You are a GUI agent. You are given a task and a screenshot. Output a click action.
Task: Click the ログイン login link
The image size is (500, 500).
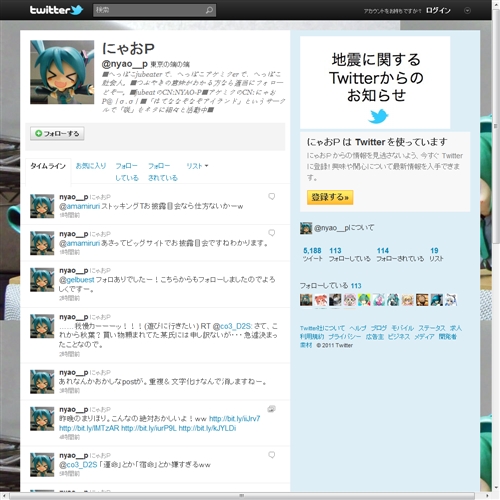point(438,11)
